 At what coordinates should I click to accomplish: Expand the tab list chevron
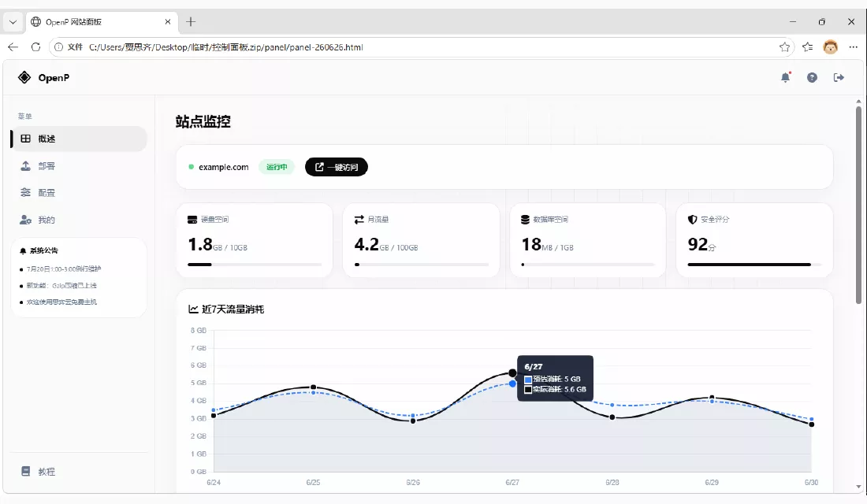click(13, 22)
